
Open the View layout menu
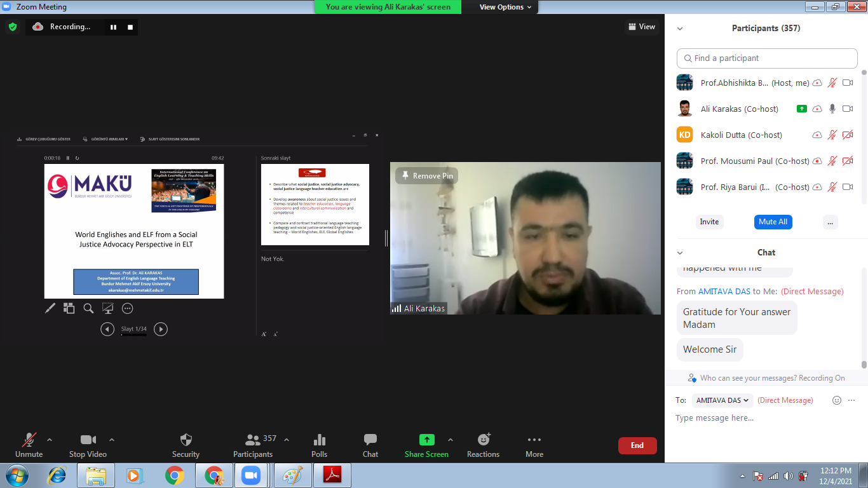tap(641, 27)
